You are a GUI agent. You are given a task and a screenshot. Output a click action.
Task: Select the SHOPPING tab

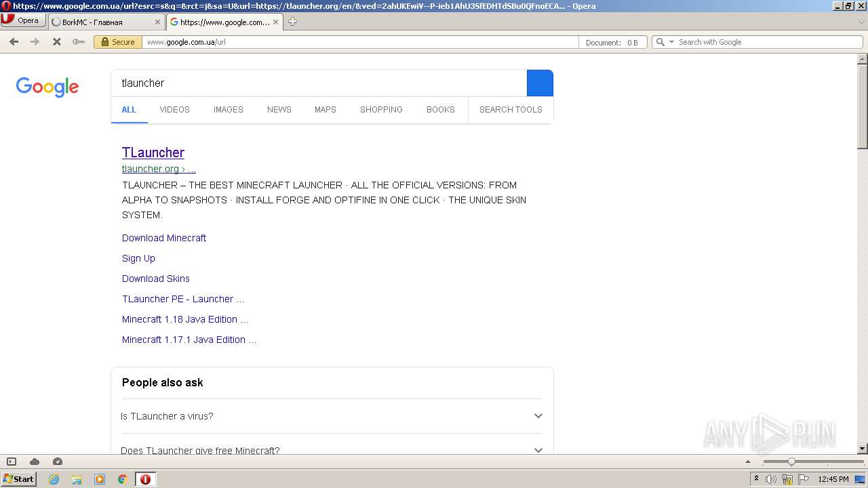(381, 110)
